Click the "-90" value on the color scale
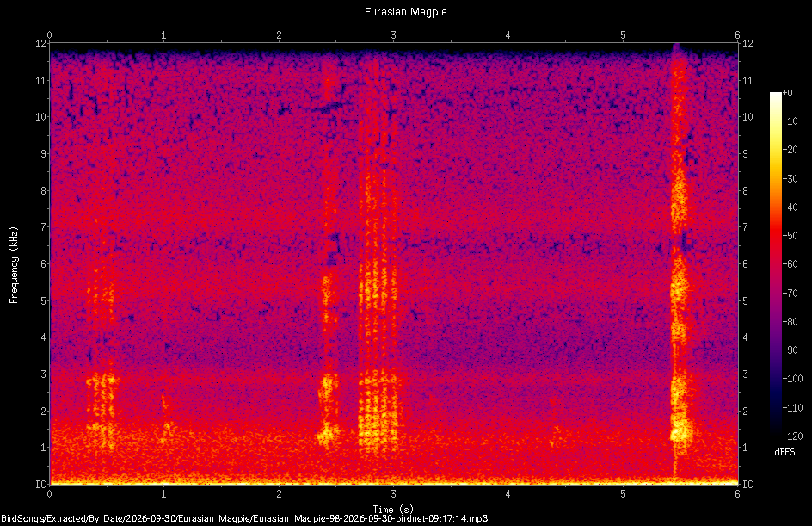Screen dimensions: 812x526 click(x=790, y=350)
